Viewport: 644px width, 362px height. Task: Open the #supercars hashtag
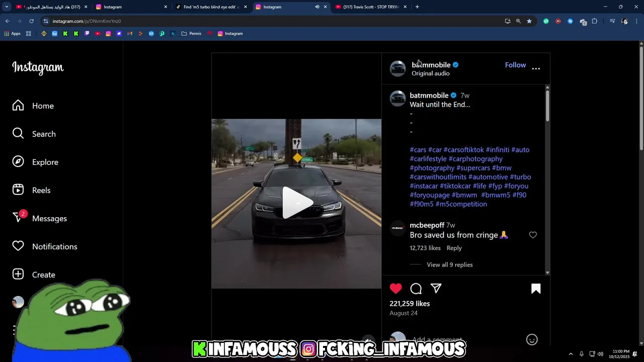[473, 168]
